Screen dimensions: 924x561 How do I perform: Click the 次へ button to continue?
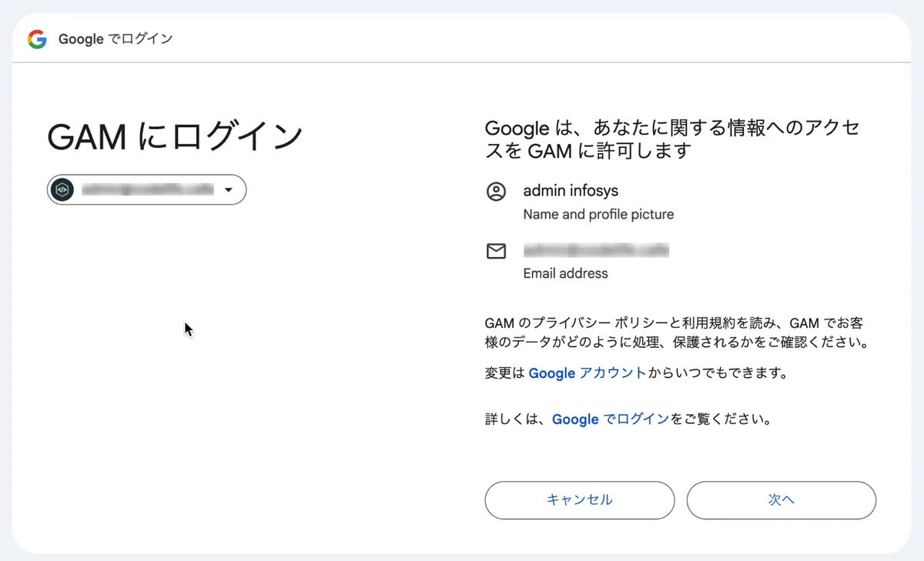click(781, 500)
